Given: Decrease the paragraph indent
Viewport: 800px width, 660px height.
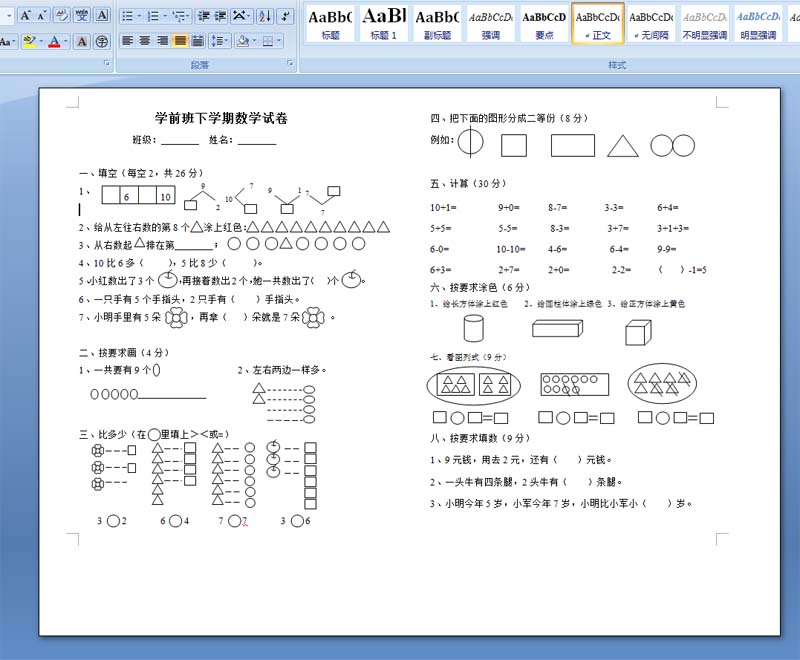Looking at the screenshot, I should point(204,17).
